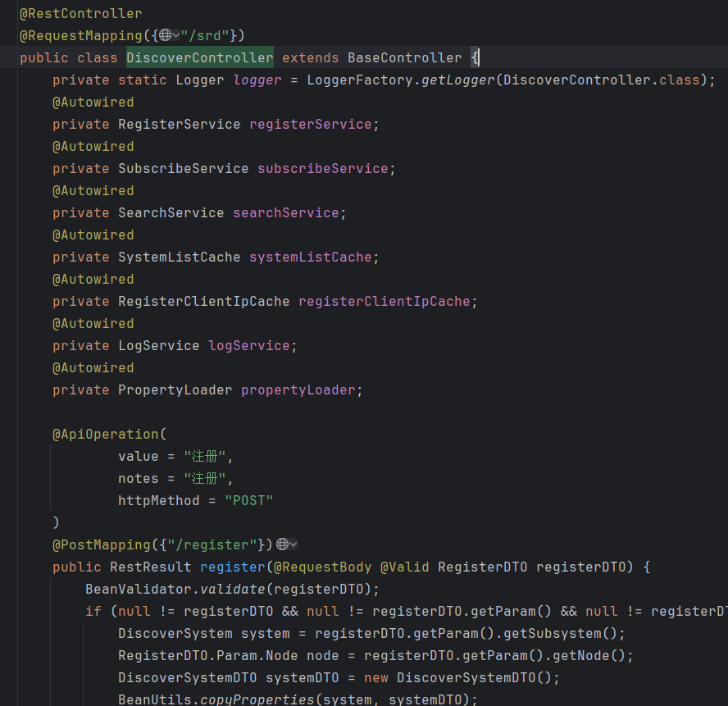Screen dimensions: 728x706
Task: Click RegisterDTO parameter type in register method
Action: click(482, 567)
